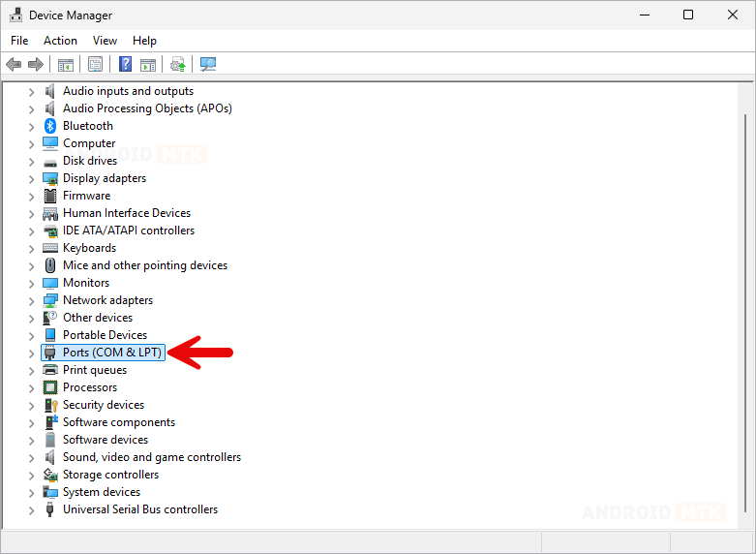
Task: Click the Show/Hide console tree icon
Action: (66, 65)
